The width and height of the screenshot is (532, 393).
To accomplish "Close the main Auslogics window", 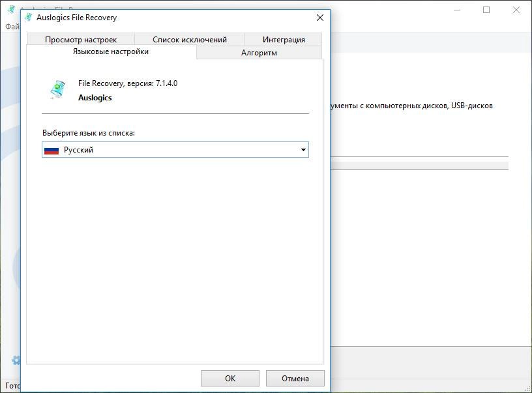I will tap(516, 10).
